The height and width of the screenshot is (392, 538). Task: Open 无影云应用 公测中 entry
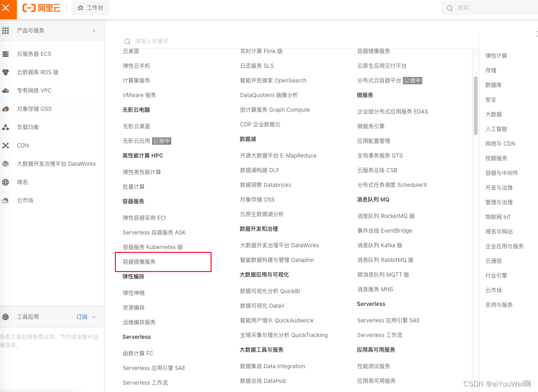(x=147, y=141)
